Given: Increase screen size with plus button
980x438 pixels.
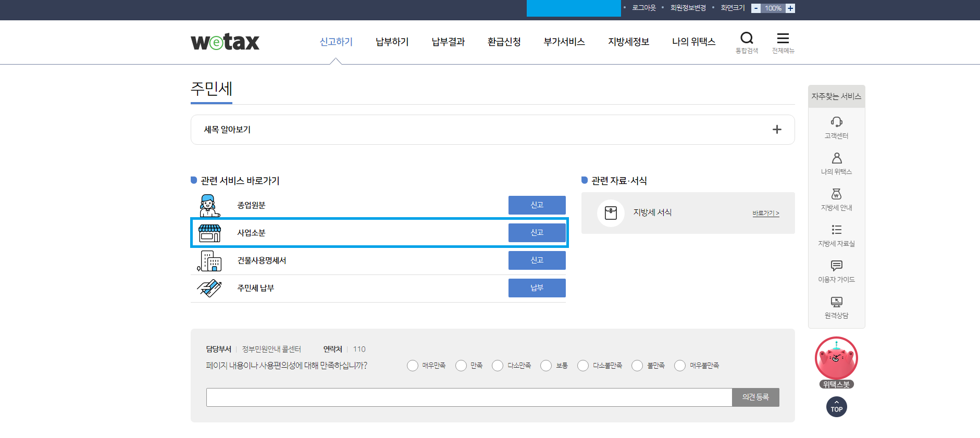Looking at the screenshot, I should click(x=790, y=8).
